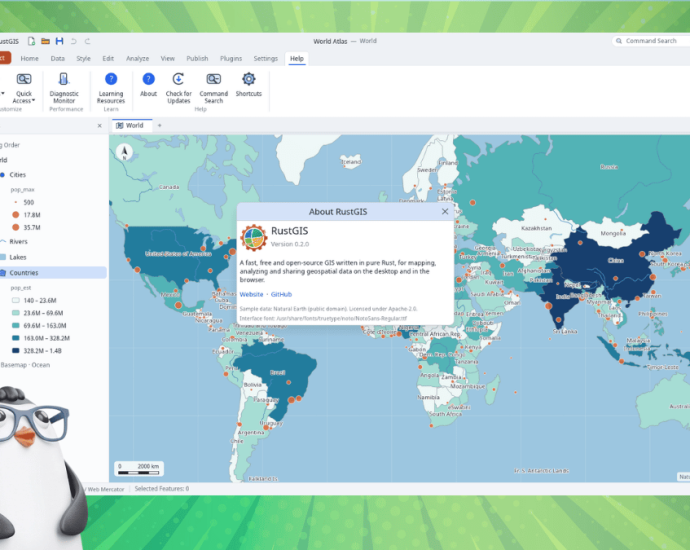This screenshot has width=690, height=550.
Task: Switch to the Home ribbon tab
Action: (29, 59)
